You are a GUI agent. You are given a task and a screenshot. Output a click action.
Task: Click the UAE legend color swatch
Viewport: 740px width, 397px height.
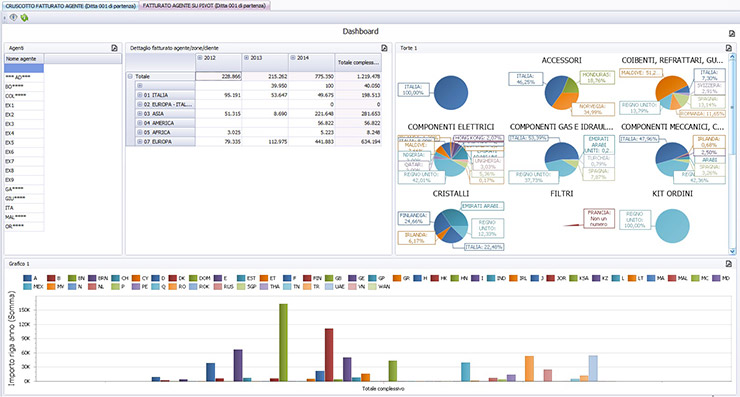(329, 287)
